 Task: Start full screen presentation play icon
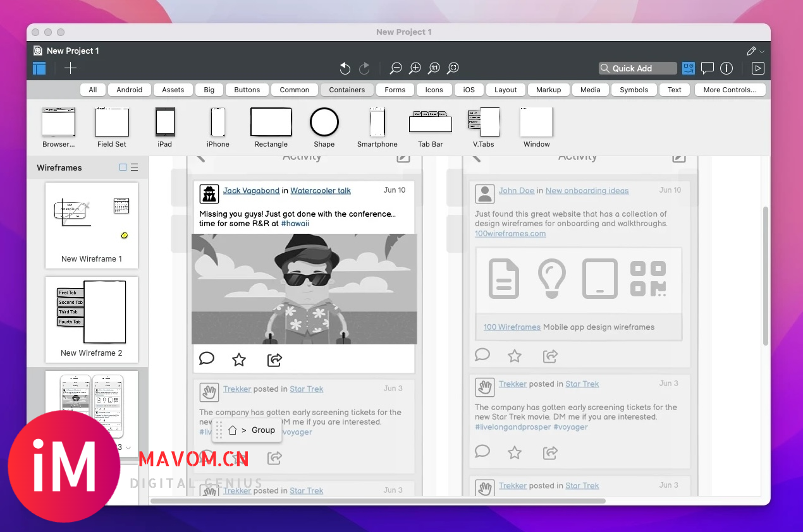pos(758,68)
